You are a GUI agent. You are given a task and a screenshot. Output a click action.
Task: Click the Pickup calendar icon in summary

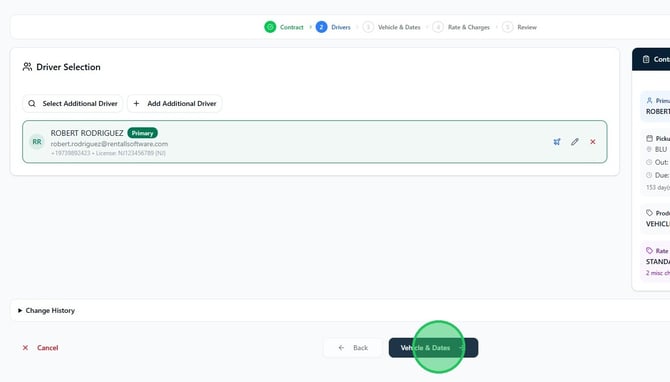tap(649, 138)
